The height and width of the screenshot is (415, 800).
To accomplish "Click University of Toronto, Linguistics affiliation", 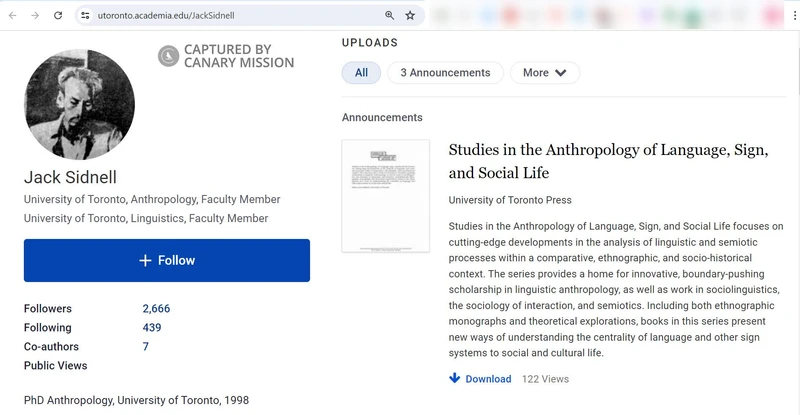I will coord(146,218).
